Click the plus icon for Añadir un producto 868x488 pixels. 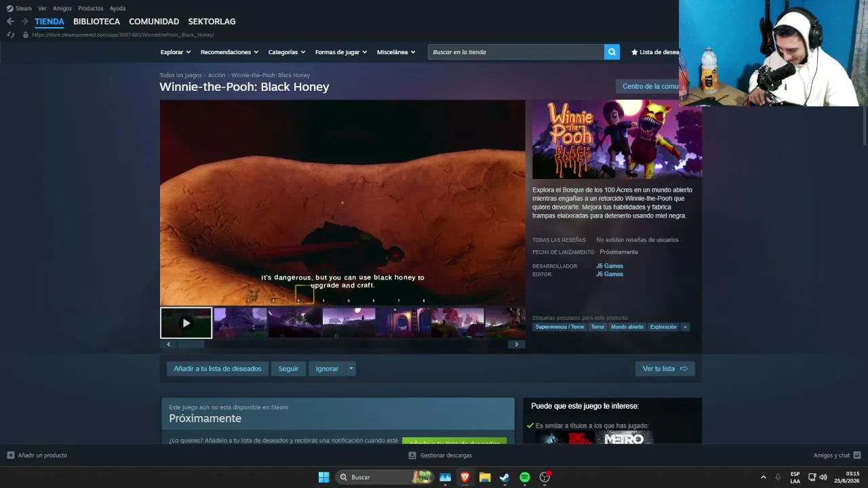(10, 455)
